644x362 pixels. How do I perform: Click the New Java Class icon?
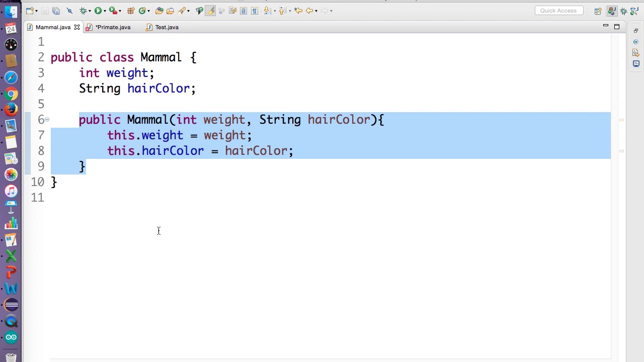click(x=142, y=11)
